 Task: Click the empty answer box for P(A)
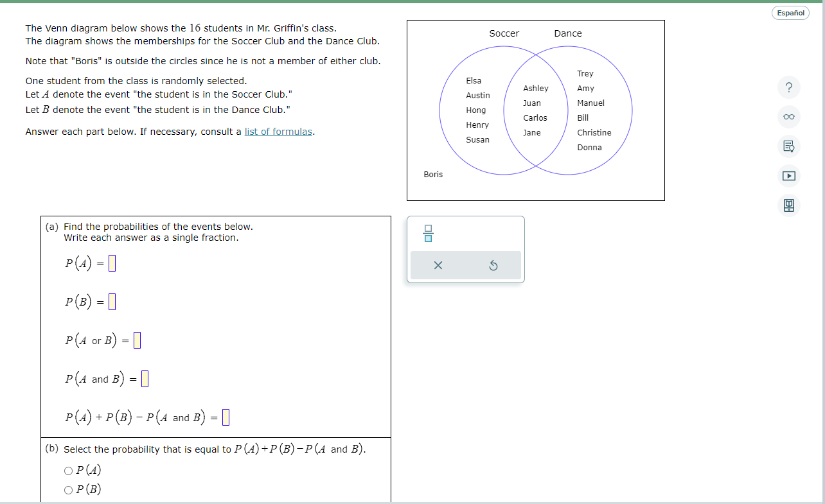click(111, 263)
